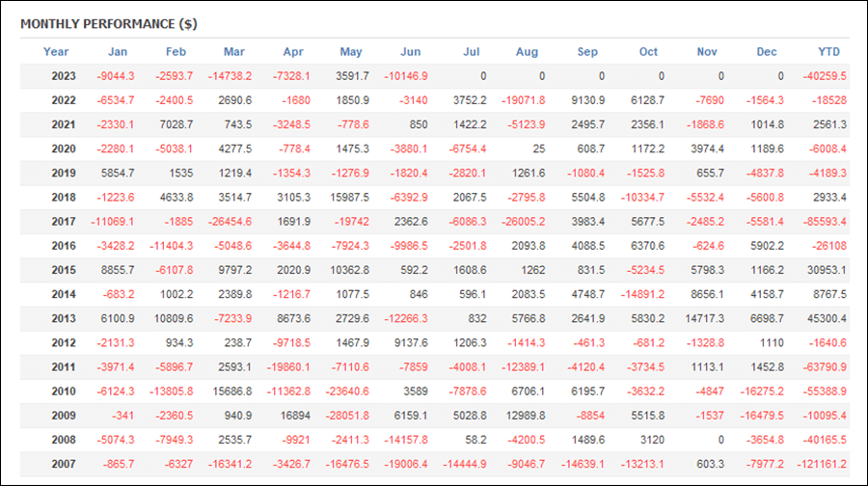The height and width of the screenshot is (486, 868).
Task: Click the 2017 YTD value -85593.4
Action: pyautogui.click(x=825, y=222)
